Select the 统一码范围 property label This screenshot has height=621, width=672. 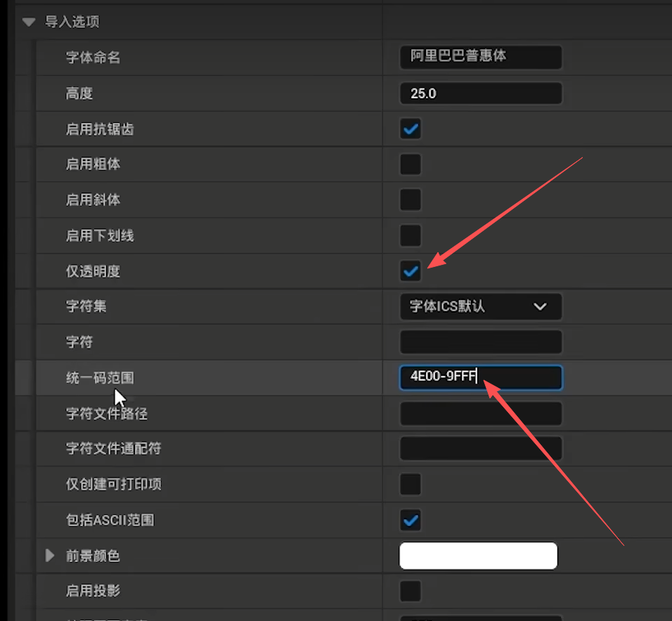pyautogui.click(x=99, y=378)
